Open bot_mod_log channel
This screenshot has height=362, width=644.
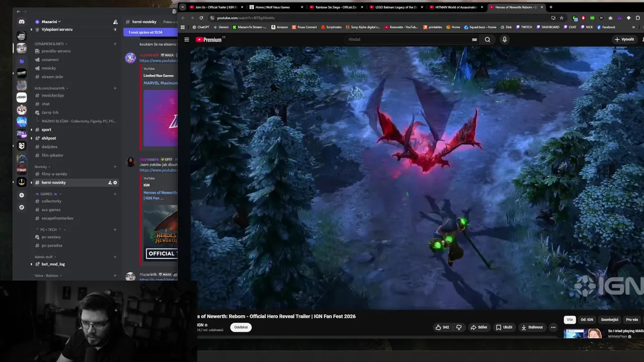(x=53, y=264)
